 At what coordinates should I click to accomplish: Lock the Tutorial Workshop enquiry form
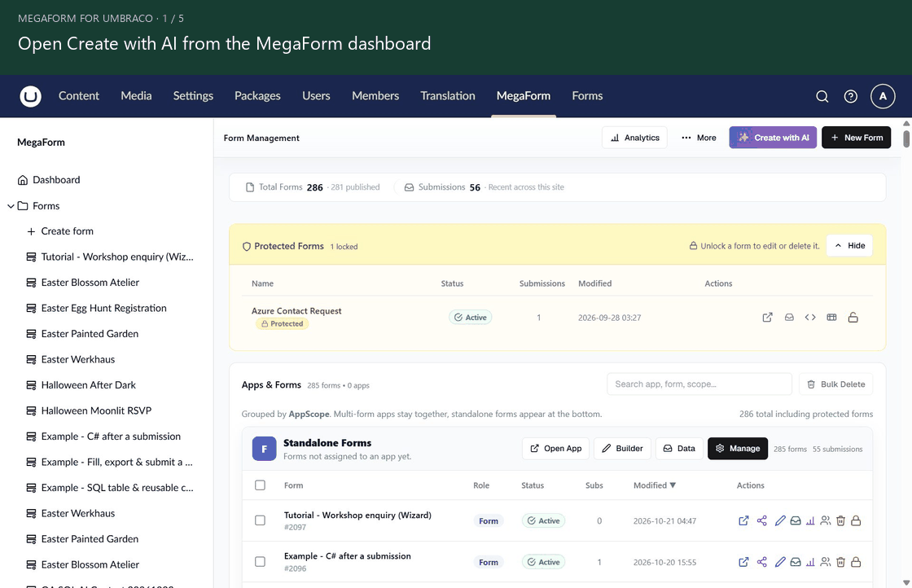856,520
